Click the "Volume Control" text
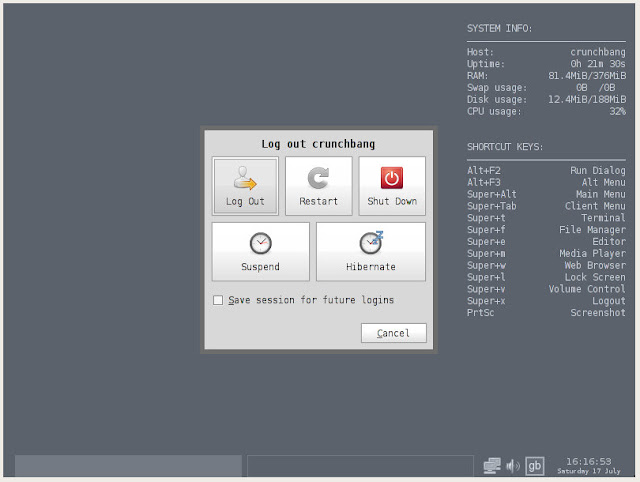This screenshot has width=640, height=482. 587,289
